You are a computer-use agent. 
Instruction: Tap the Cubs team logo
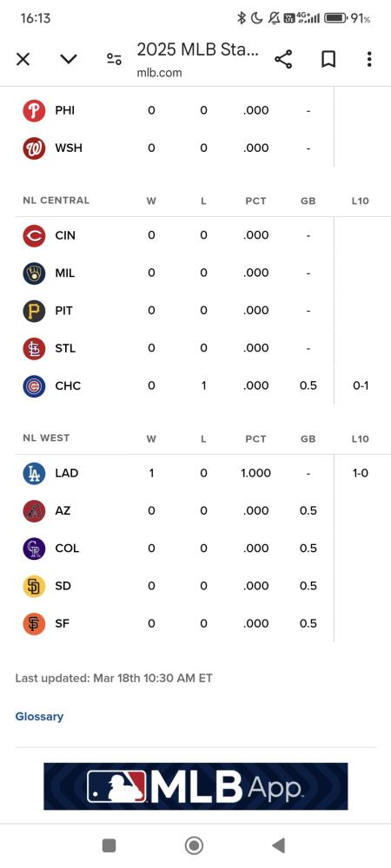point(34,386)
